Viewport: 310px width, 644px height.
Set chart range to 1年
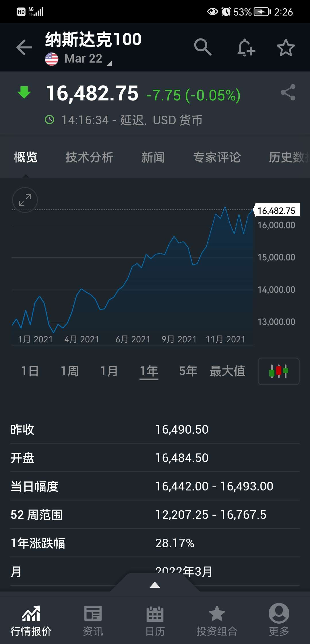(x=149, y=371)
